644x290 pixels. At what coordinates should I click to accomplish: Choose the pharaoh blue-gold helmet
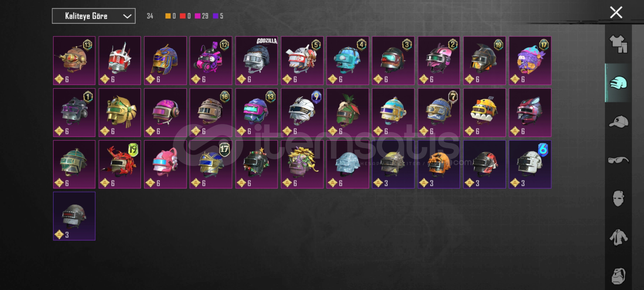pyautogui.click(x=165, y=61)
